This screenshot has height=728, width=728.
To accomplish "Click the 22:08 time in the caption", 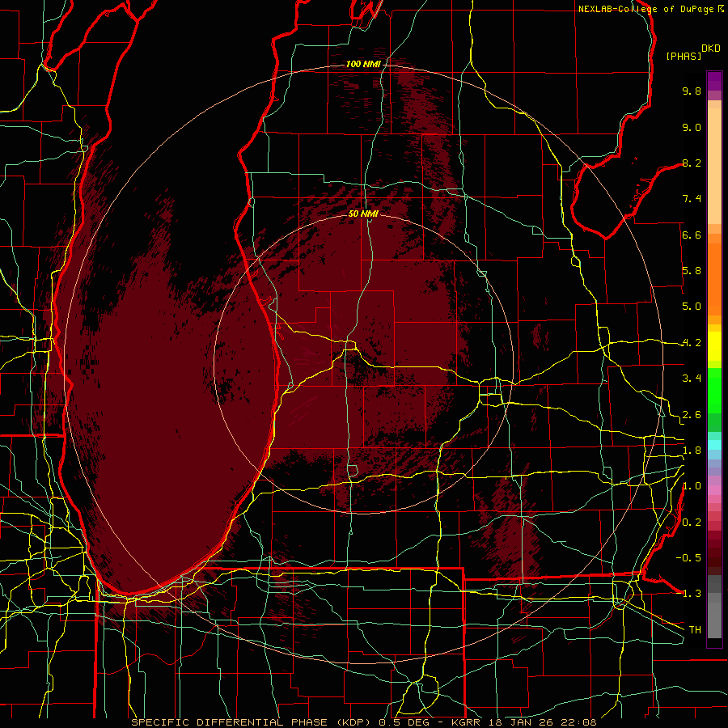I will 580,722.
